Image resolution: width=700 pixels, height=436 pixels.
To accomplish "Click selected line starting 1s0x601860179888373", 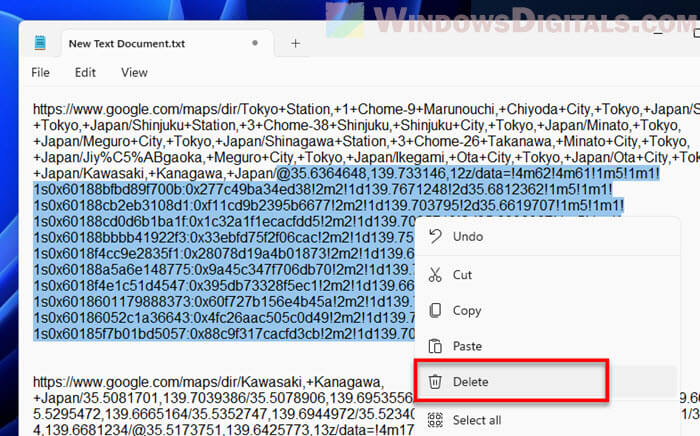I will [224, 302].
